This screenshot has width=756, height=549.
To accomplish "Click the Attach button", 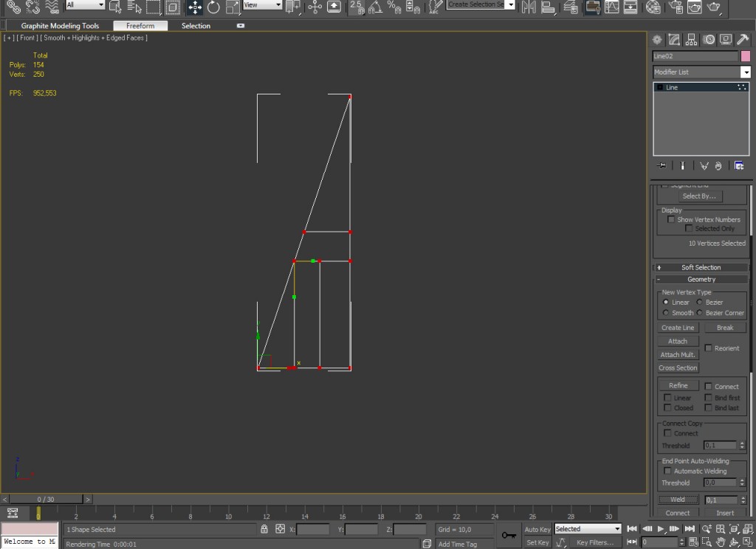I will (x=678, y=341).
